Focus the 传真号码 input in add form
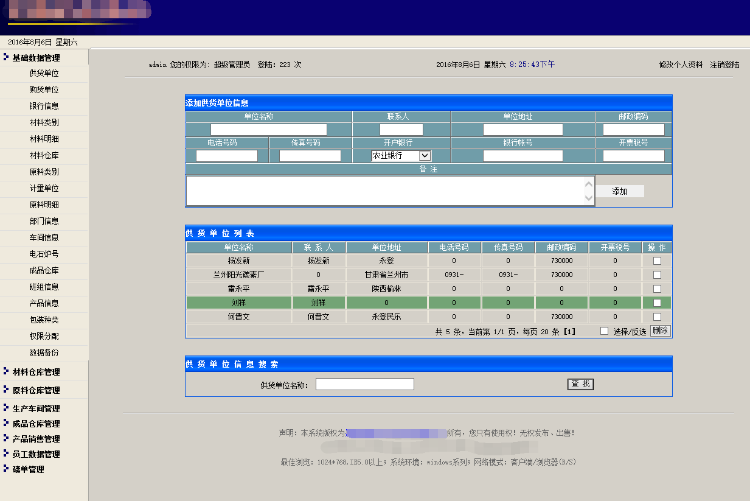The height and width of the screenshot is (501, 750). click(x=310, y=156)
